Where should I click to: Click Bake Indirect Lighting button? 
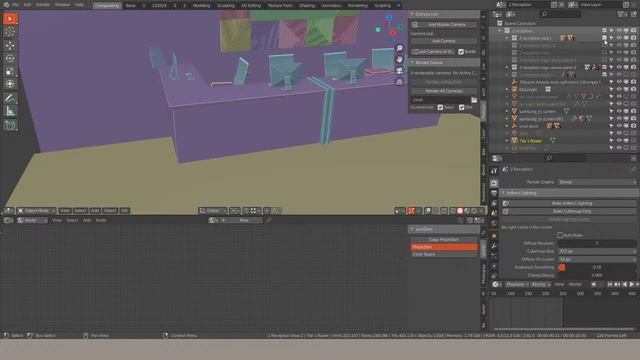coord(568,203)
